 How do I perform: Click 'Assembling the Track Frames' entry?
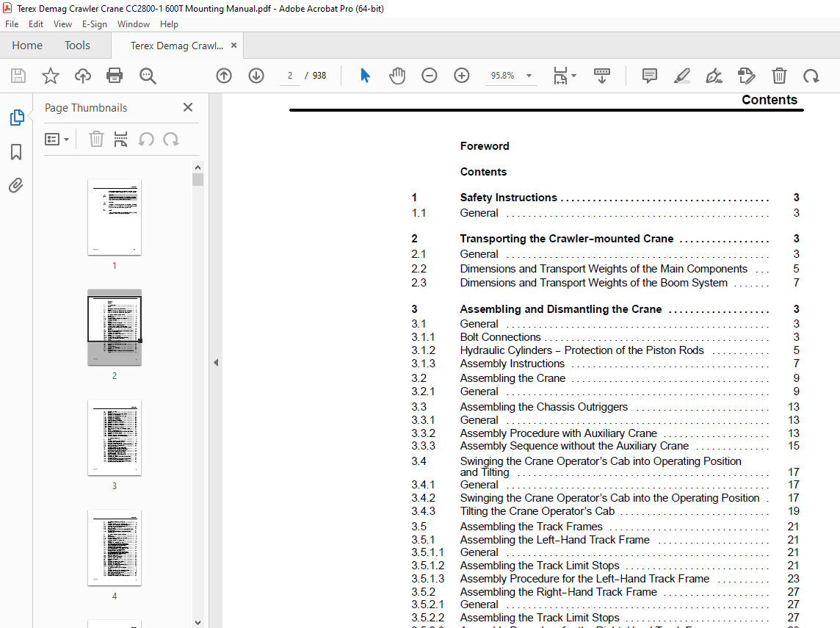(x=531, y=527)
